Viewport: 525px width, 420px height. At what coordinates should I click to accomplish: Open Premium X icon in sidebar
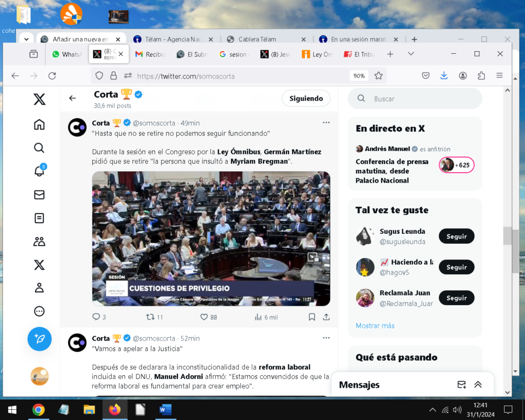click(x=39, y=265)
